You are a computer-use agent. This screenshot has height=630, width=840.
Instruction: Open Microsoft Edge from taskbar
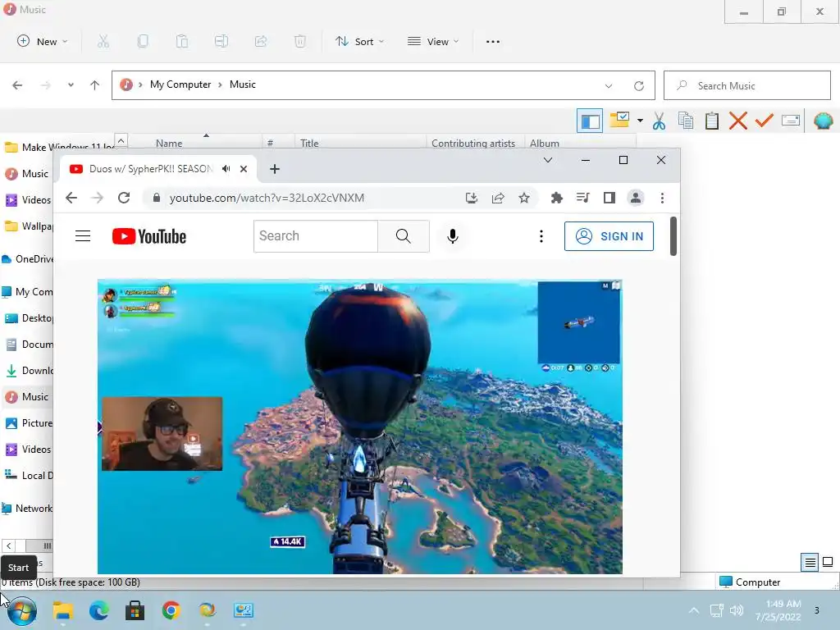[x=98, y=610]
